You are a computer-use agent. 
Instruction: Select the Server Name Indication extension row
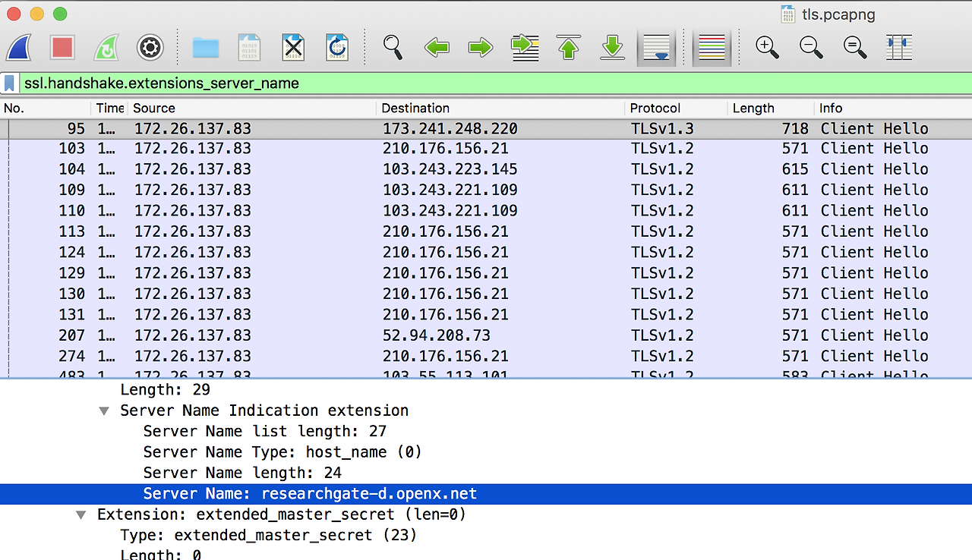tap(486, 411)
